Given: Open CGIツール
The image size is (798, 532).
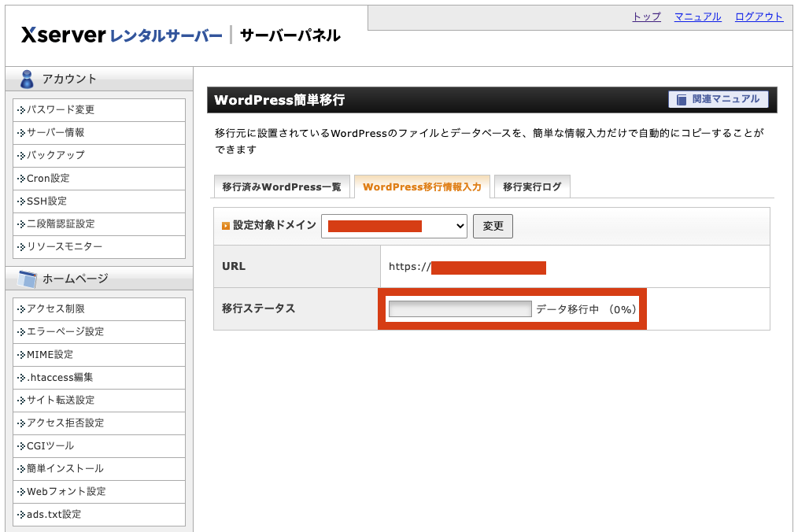Looking at the screenshot, I should [x=99, y=446].
